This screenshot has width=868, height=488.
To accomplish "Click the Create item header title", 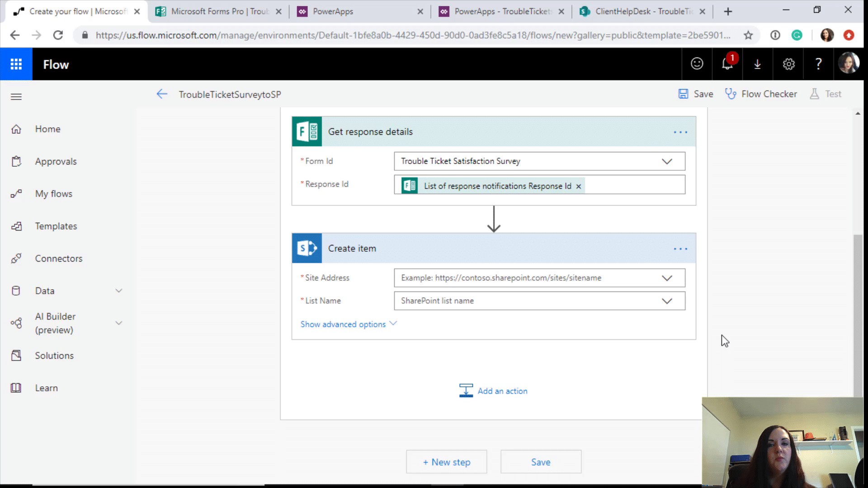I will (x=352, y=249).
